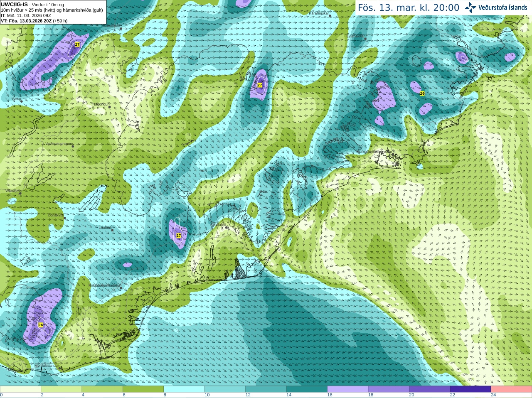Click the UWC/IG-IS model title

[x=15, y=4]
